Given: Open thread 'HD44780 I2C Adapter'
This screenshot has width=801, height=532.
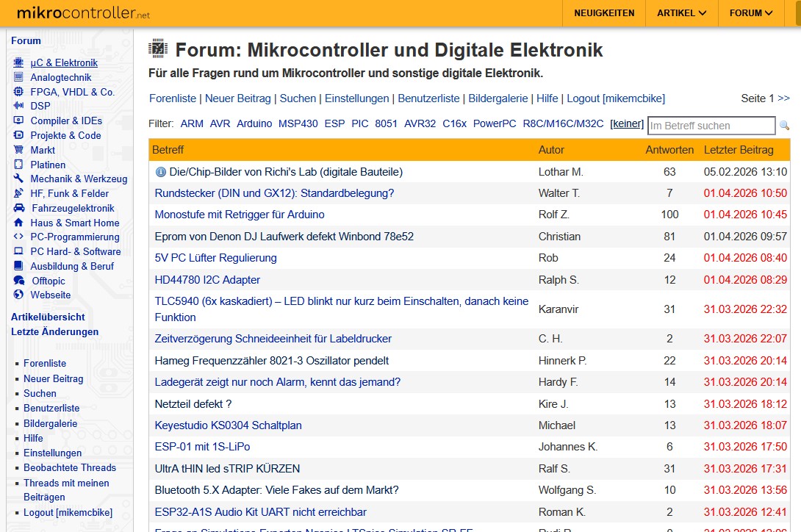Looking at the screenshot, I should (x=207, y=280).
